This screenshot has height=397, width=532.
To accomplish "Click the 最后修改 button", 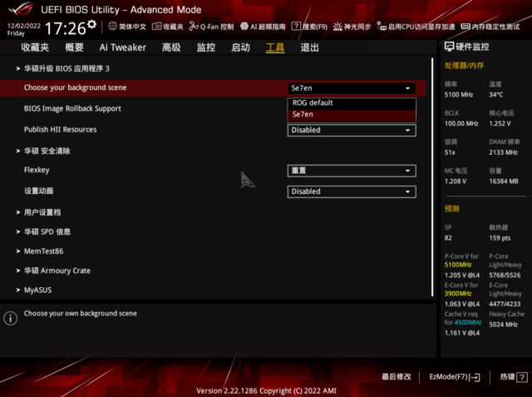I will (x=396, y=377).
